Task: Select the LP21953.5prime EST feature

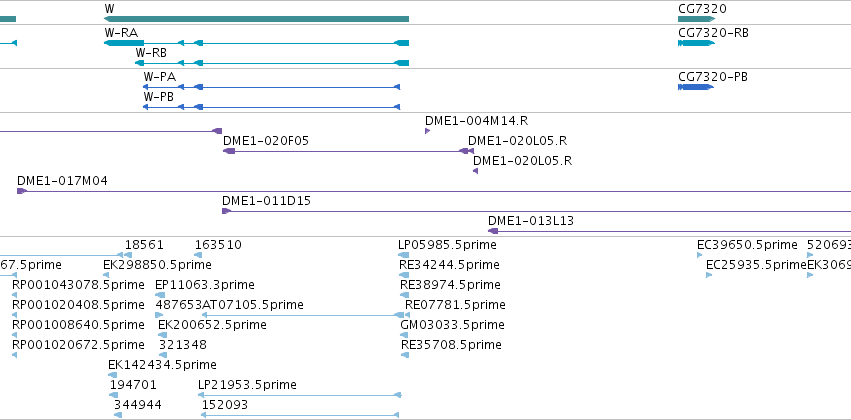Action: coord(299,395)
